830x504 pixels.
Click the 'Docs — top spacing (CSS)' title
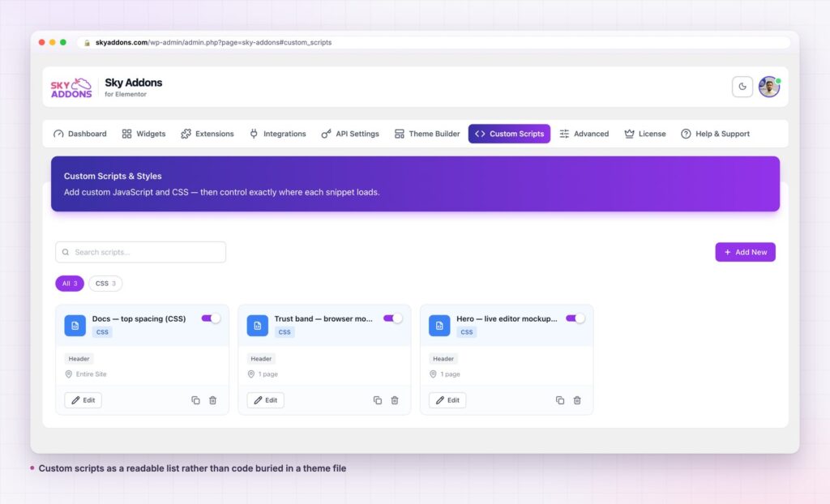tap(139, 318)
